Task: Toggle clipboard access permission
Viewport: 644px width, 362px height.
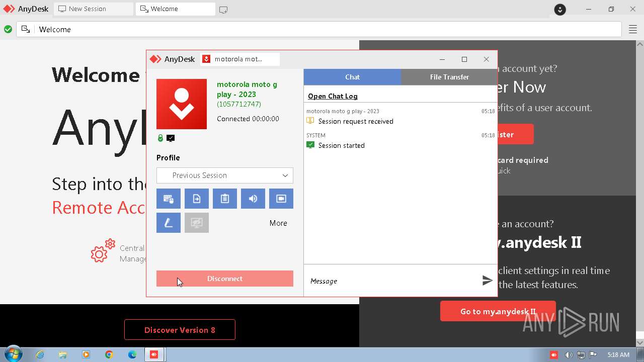Action: [225, 199]
